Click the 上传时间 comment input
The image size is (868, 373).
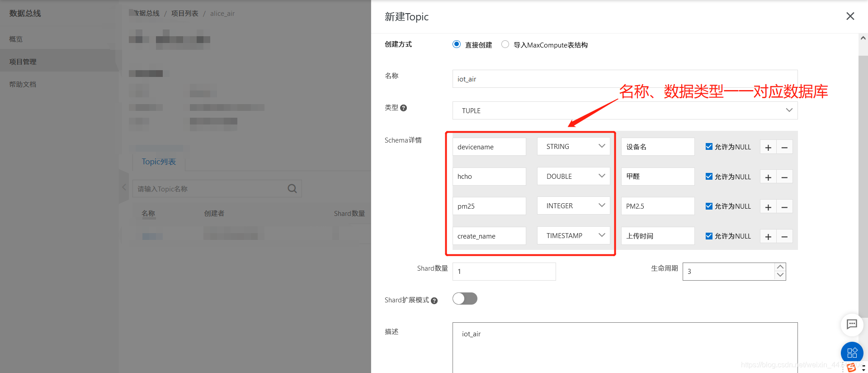pyautogui.click(x=658, y=236)
